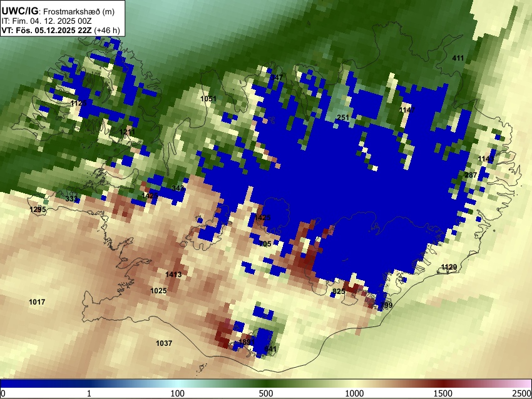Screen dimensions: 532x399
Task: Click the map value 287
Action: [x=471, y=175]
